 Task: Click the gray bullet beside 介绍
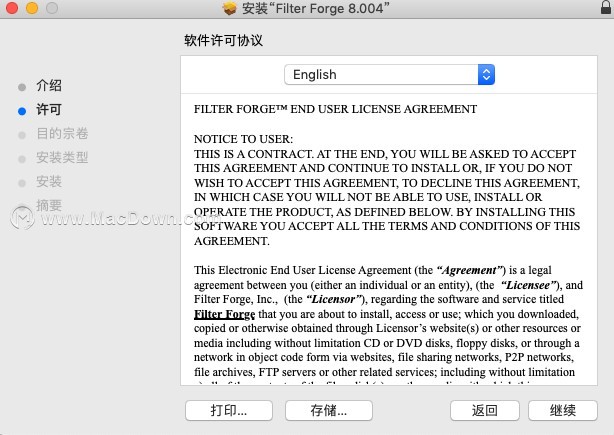coord(22,87)
